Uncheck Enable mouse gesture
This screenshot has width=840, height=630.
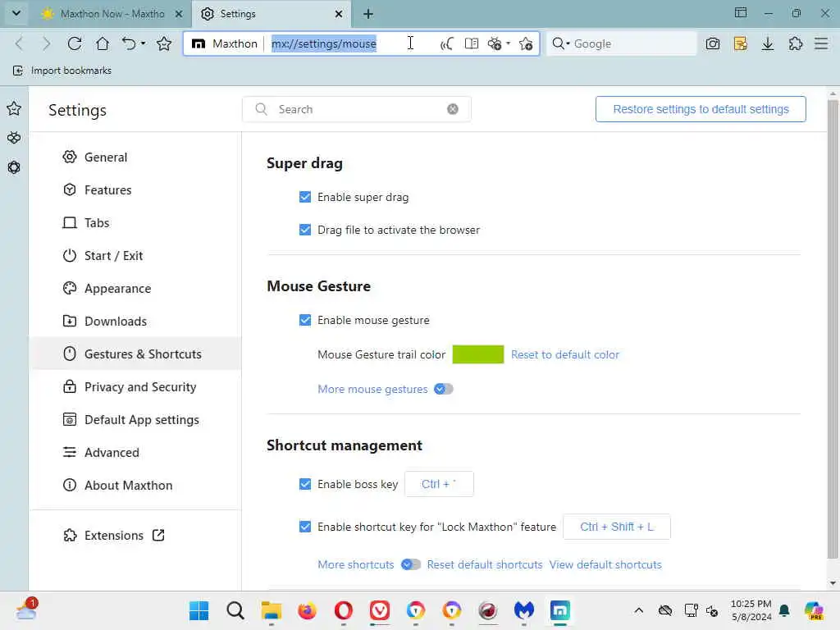(305, 321)
